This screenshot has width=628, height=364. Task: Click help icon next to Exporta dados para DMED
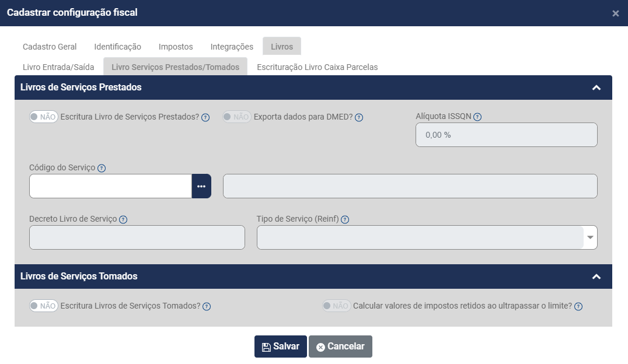pyautogui.click(x=359, y=117)
